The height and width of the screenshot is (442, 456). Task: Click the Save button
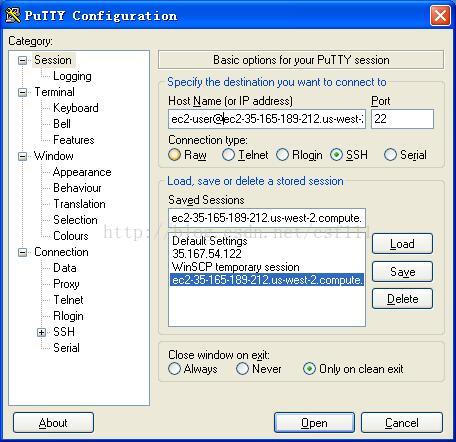(x=402, y=271)
